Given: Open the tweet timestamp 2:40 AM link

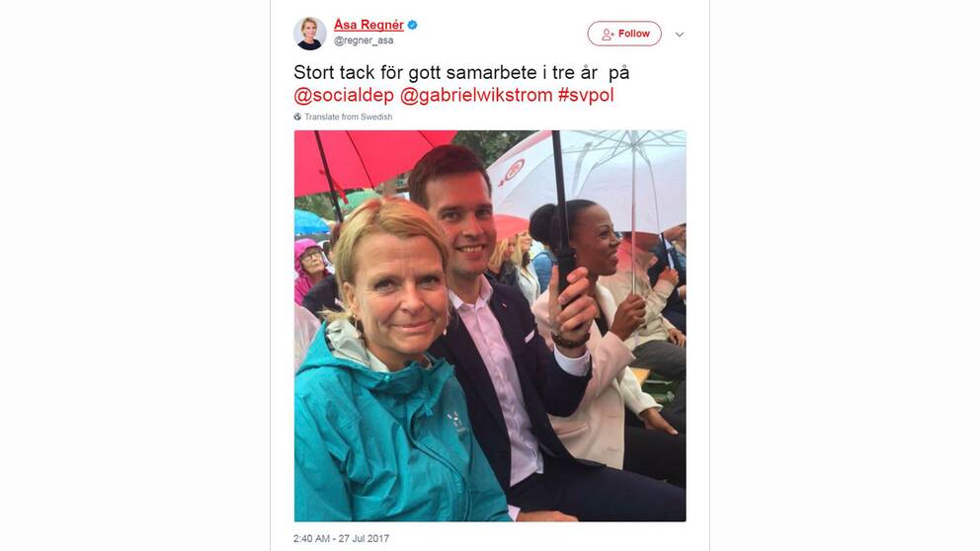Looking at the screenshot, I should click(x=341, y=538).
